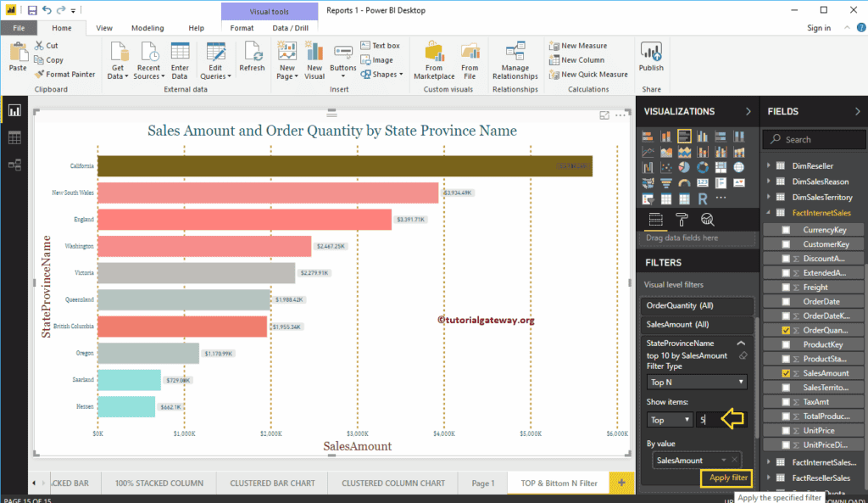
Task: Pick the funnel visualization icon
Action: point(666,182)
